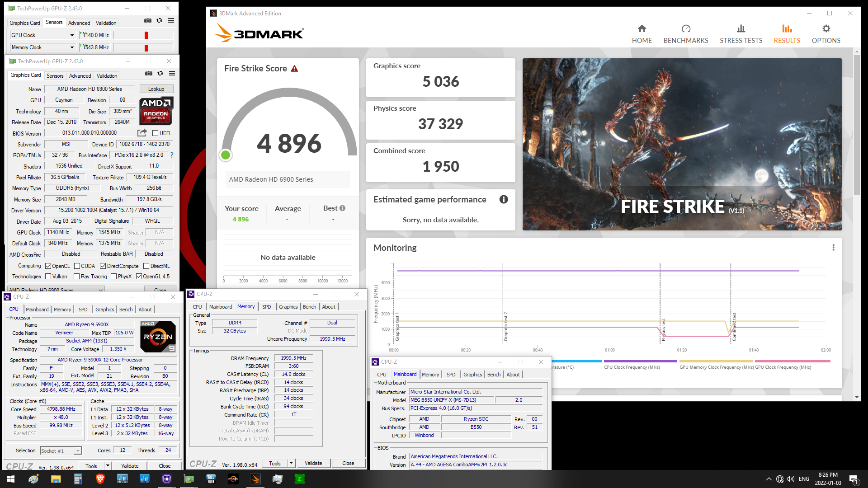868x488 pixels.
Task: Open Brave browser from taskbar
Action: pyautogui.click(x=100, y=479)
